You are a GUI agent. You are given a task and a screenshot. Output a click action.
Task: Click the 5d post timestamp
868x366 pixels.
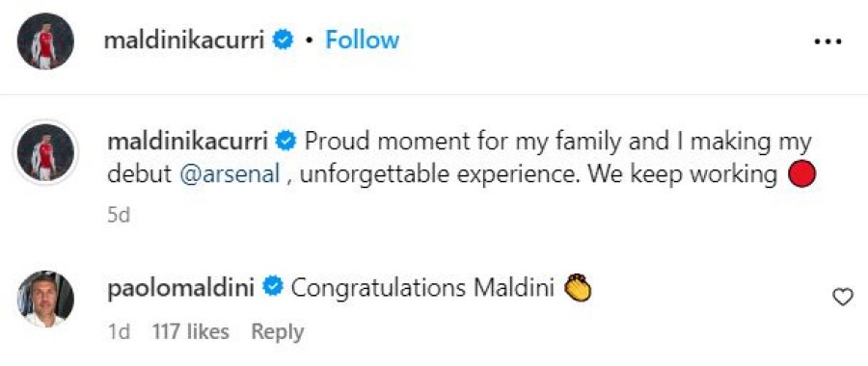(119, 215)
